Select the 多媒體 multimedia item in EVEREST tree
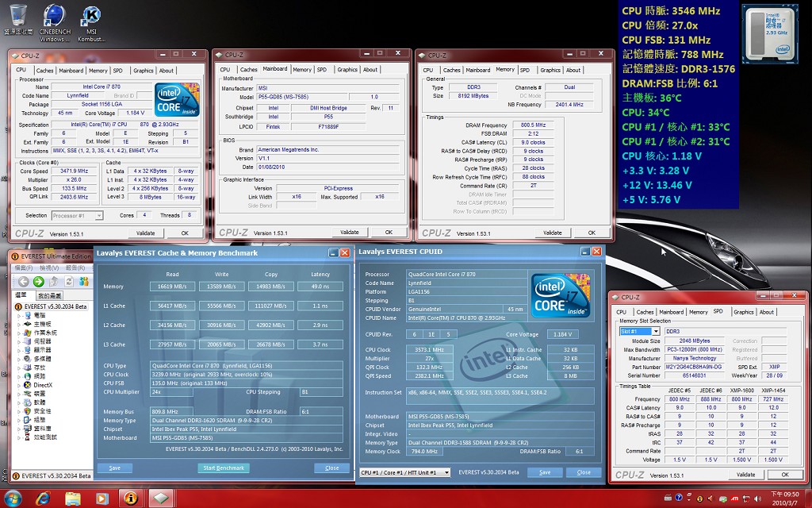Screen dimensions: 812x508 click(37, 359)
